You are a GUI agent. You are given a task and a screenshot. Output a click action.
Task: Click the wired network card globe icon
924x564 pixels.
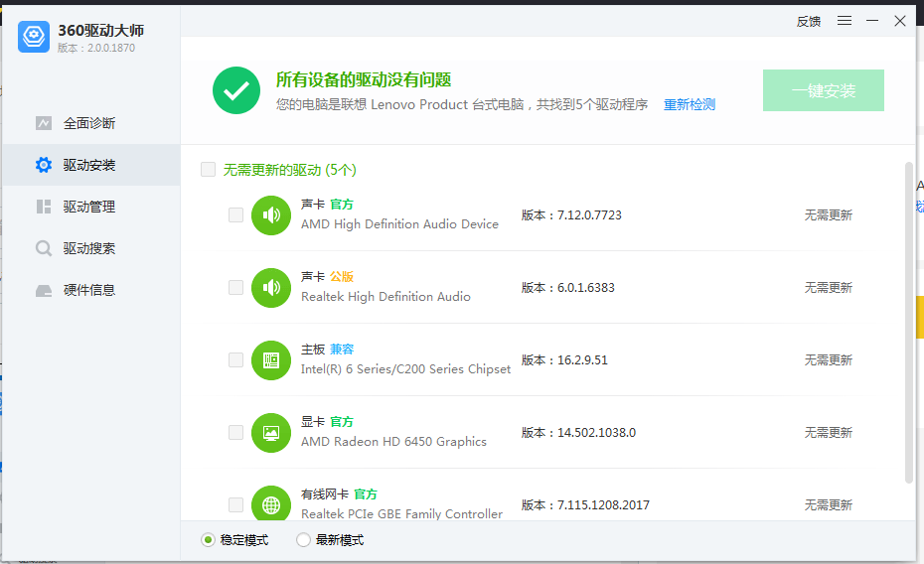271,504
